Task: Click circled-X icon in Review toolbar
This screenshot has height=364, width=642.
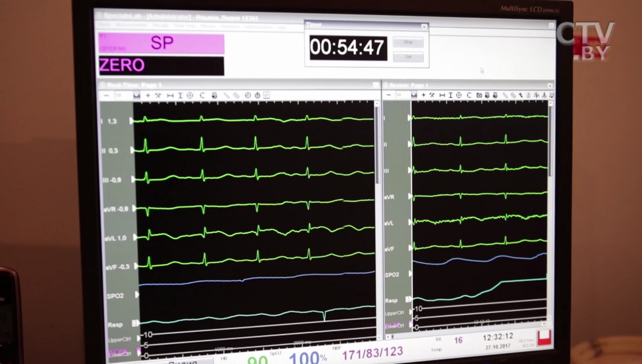Action: 459,95
